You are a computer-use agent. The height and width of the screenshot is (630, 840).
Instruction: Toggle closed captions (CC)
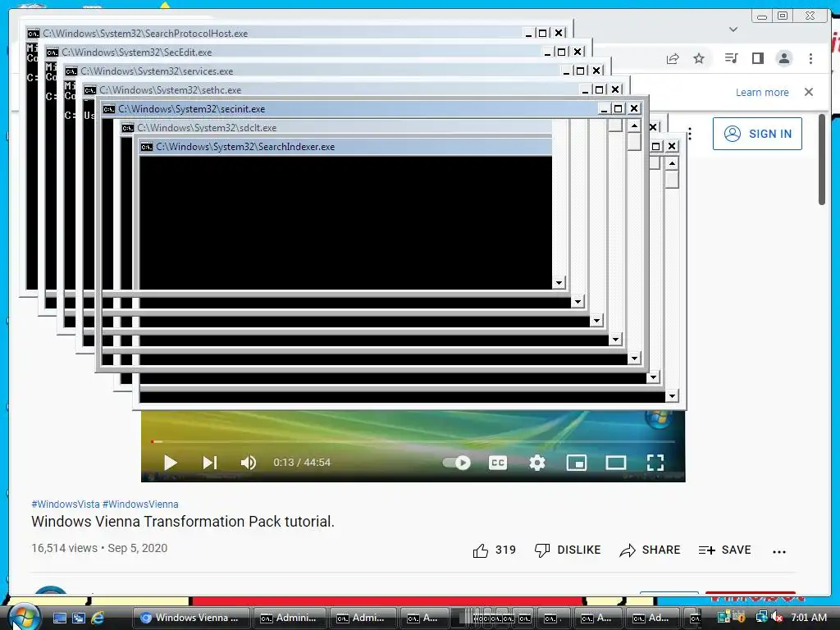(498, 463)
